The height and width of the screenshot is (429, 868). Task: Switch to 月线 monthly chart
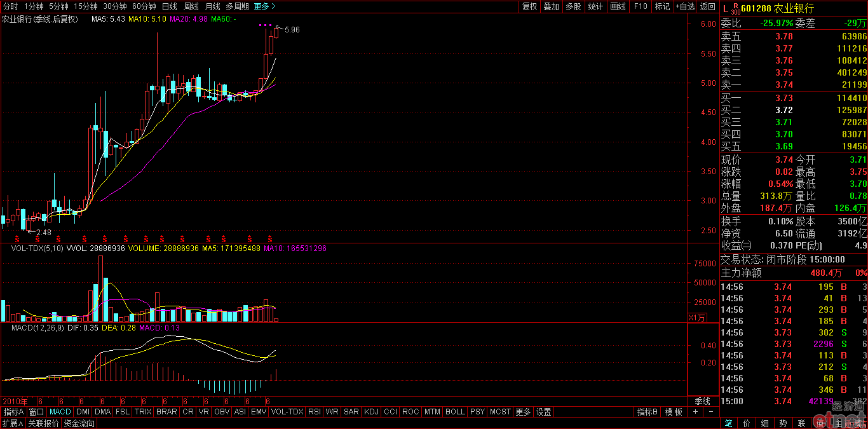[x=212, y=6]
